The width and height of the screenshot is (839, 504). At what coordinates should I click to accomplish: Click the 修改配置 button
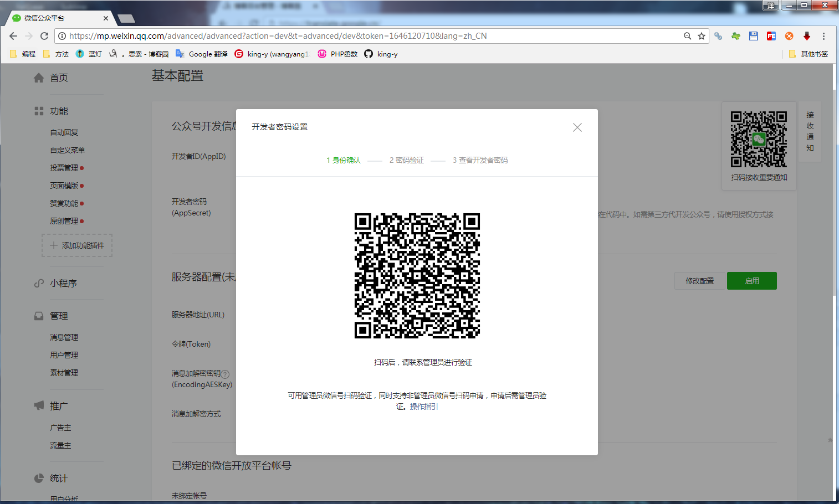(x=699, y=281)
